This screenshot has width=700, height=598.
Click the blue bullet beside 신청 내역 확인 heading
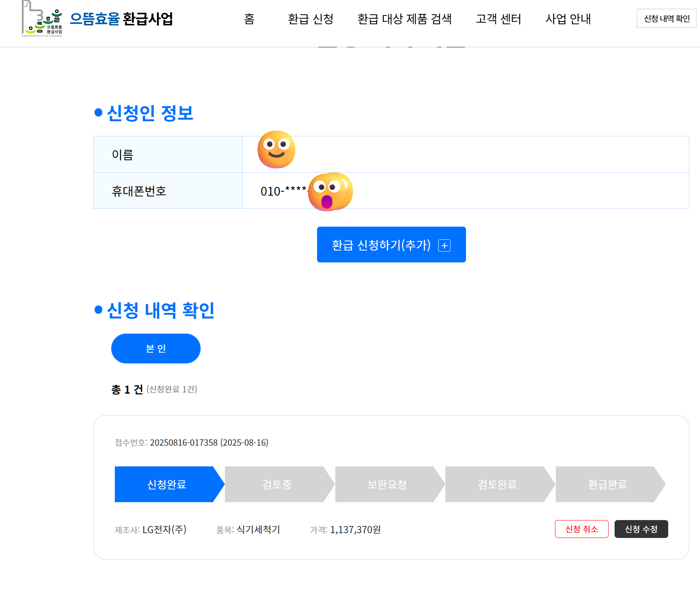point(99,309)
